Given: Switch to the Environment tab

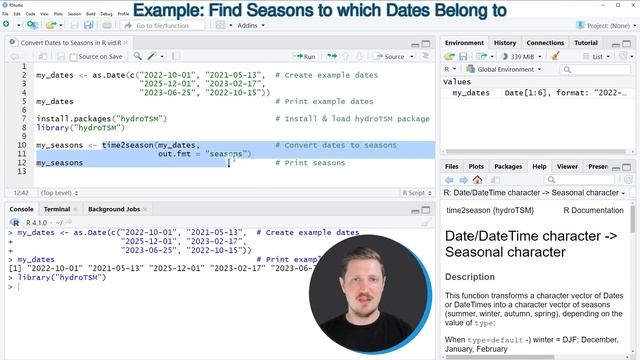Looking at the screenshot, I should [464, 42].
